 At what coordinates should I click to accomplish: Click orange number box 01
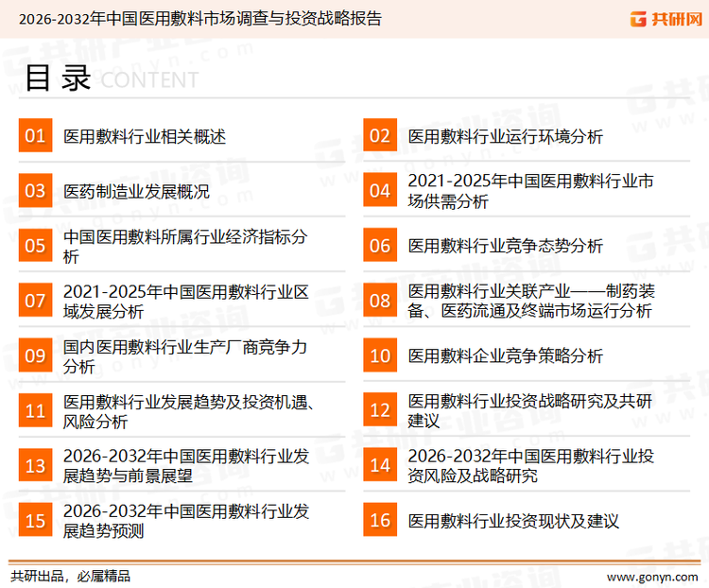click(x=35, y=135)
